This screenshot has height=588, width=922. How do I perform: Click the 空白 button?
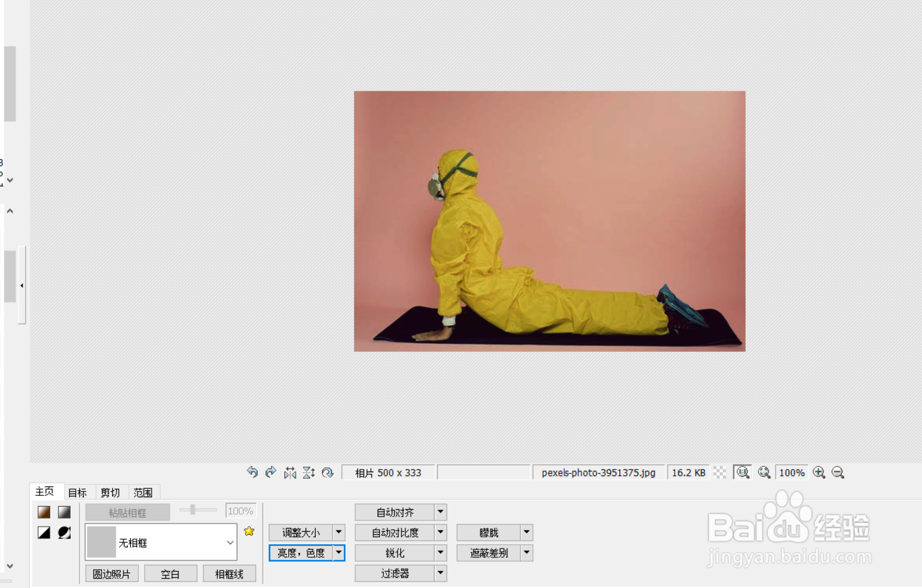coord(171,574)
